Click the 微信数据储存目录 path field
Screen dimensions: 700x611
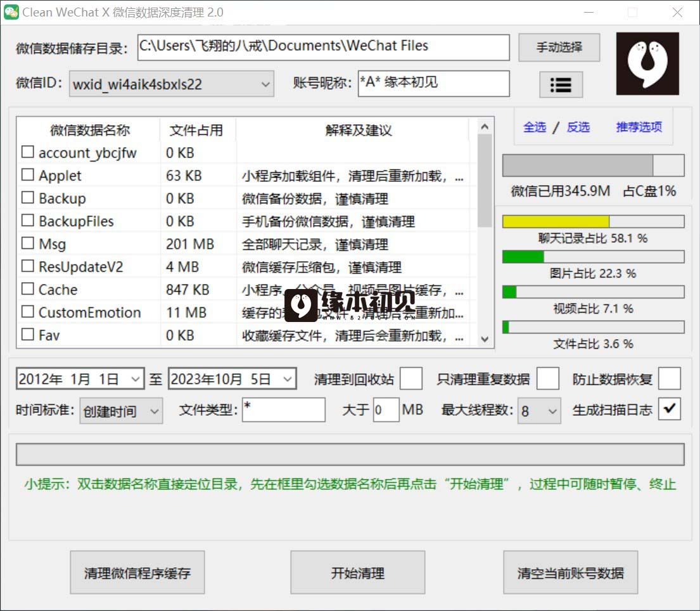click(324, 48)
